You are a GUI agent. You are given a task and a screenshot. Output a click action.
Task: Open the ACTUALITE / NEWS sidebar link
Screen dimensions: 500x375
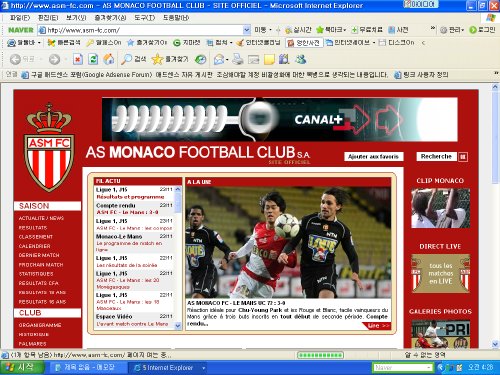click(x=41, y=218)
